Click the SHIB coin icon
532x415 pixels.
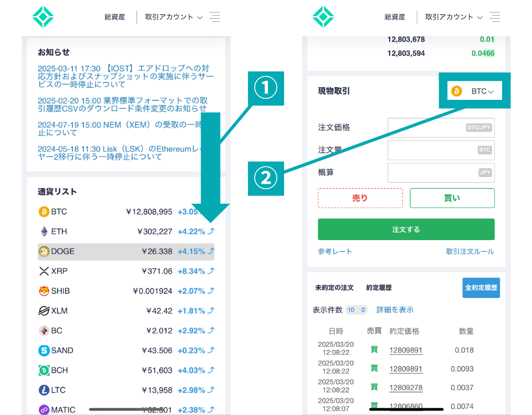[x=44, y=291]
